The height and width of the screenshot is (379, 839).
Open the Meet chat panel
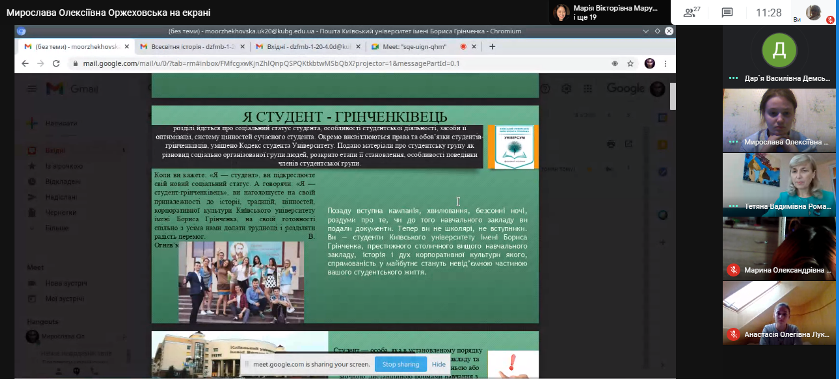727,12
